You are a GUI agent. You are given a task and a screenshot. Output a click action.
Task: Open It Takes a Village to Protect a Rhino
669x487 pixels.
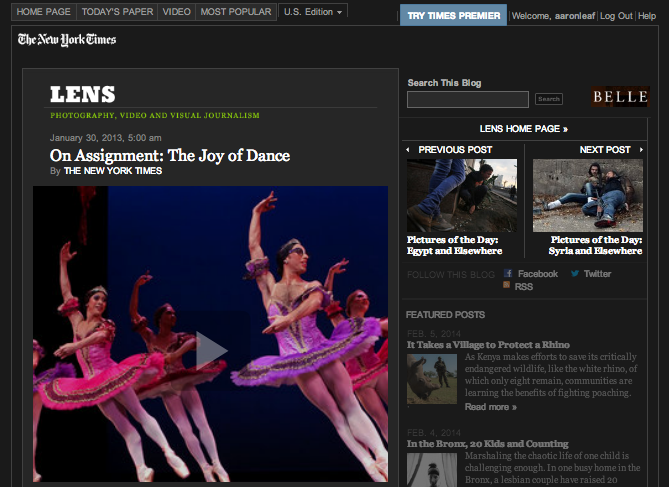(x=488, y=344)
